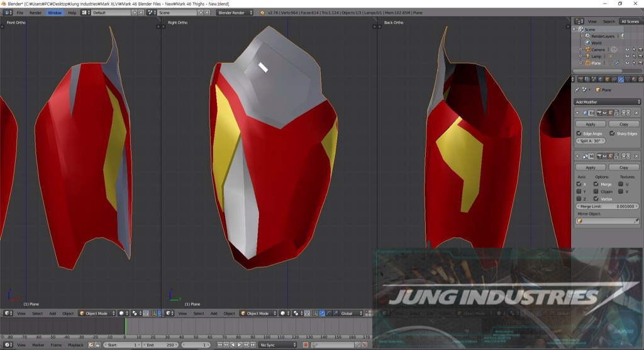Image resolution: width=644 pixels, height=350 pixels.
Task: Open the Scene properties tab
Action: pos(594,79)
